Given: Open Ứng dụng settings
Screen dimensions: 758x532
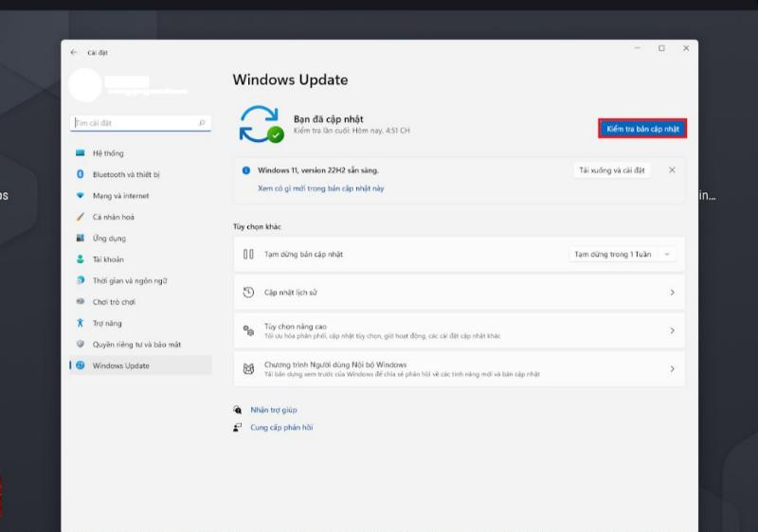Looking at the screenshot, I should 140,238.
